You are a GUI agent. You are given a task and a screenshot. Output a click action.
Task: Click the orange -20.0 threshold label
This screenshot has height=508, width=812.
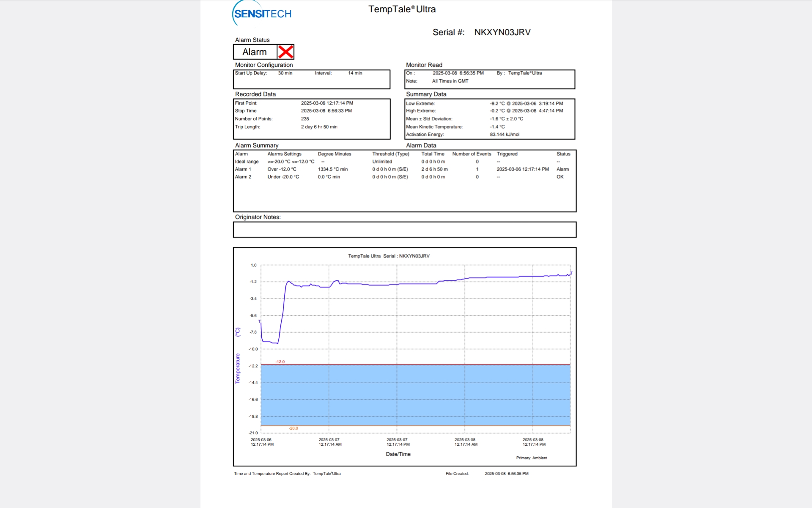[294, 428]
